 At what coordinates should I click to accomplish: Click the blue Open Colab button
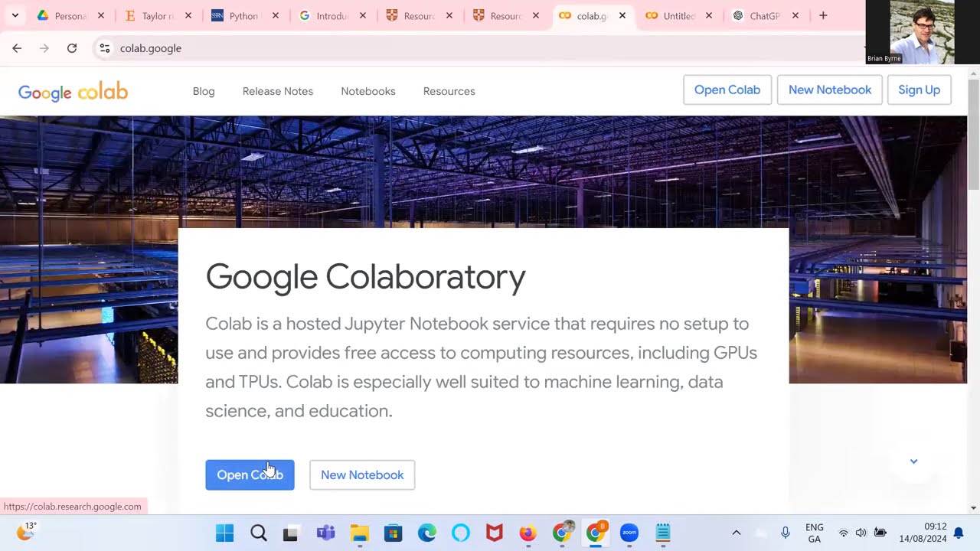pos(250,475)
